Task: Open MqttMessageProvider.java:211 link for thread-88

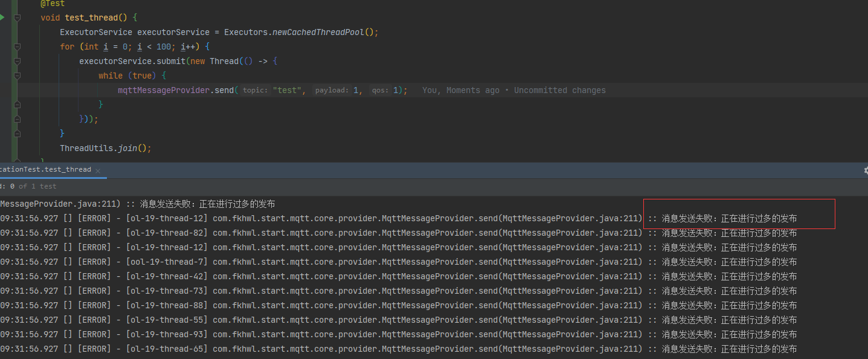Action: [x=570, y=305]
